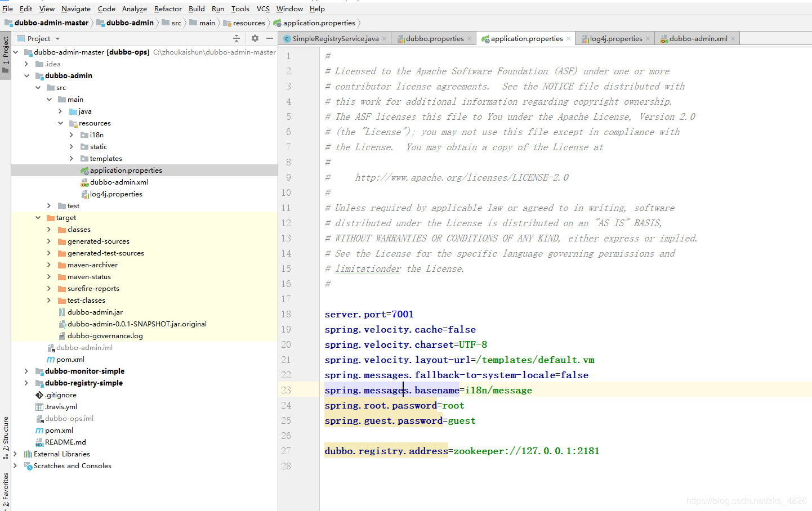Expand the templates folder
The height and width of the screenshot is (511, 812).
(72, 158)
